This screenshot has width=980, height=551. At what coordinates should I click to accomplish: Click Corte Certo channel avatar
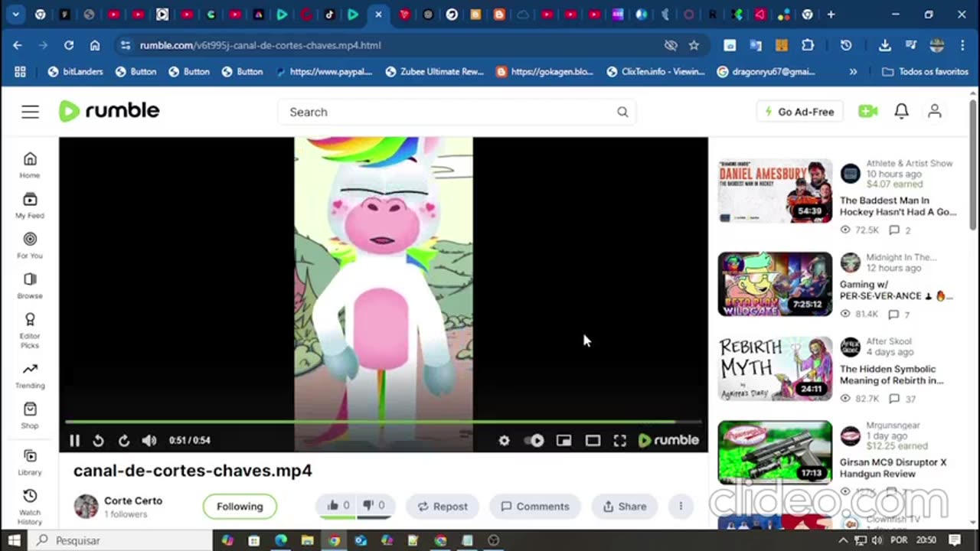86,506
